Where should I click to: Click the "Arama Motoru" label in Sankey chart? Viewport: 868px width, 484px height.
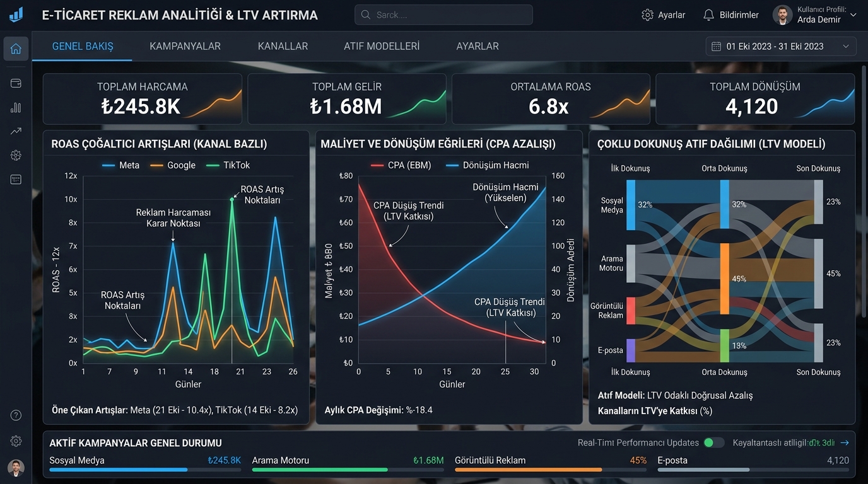(612, 263)
